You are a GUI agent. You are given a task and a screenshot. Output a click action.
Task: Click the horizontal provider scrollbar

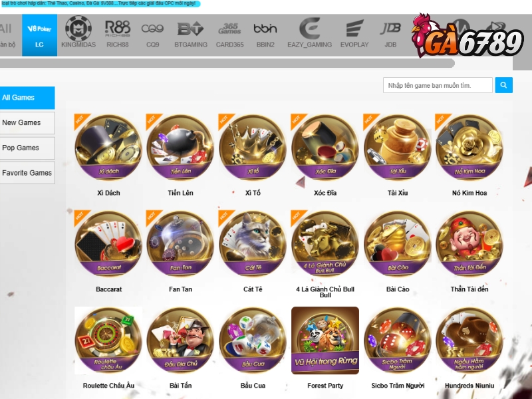227,63
